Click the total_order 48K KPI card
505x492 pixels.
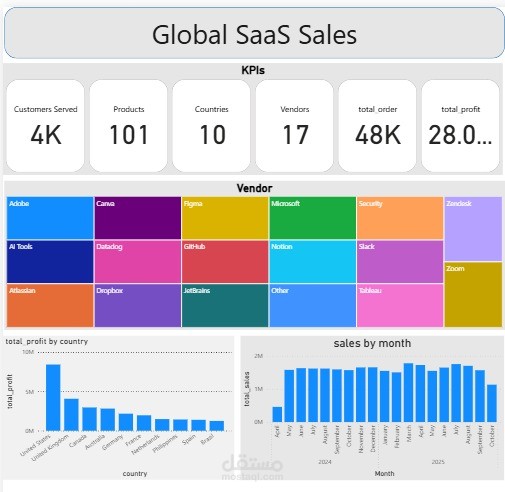pyautogui.click(x=377, y=126)
